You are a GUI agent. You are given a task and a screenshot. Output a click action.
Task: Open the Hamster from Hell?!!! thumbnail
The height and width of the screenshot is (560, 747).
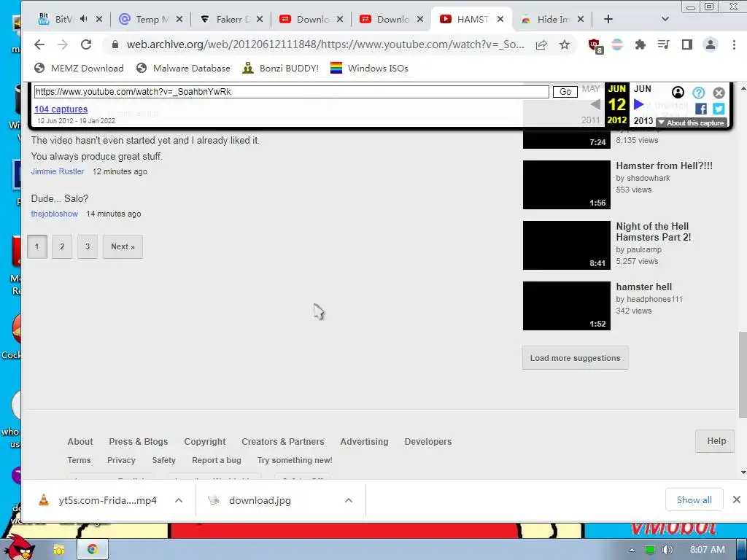point(566,184)
